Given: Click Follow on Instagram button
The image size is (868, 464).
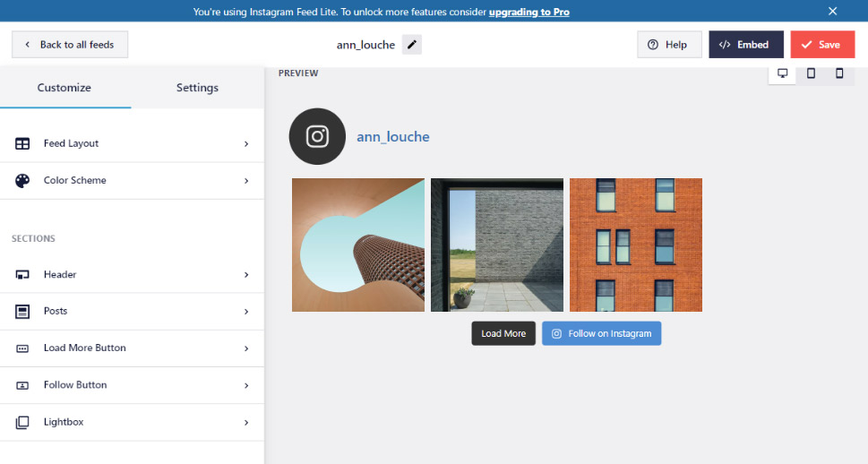Looking at the screenshot, I should [601, 333].
